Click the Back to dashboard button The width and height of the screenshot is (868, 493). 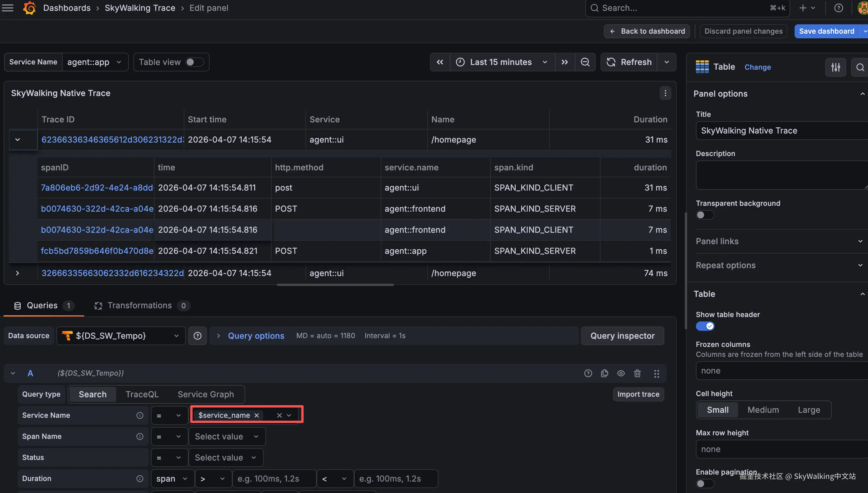point(647,31)
